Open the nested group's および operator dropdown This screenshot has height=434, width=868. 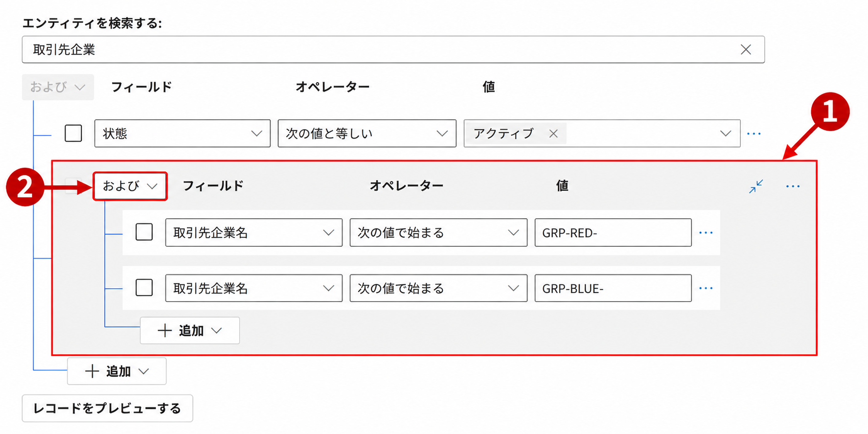point(130,186)
